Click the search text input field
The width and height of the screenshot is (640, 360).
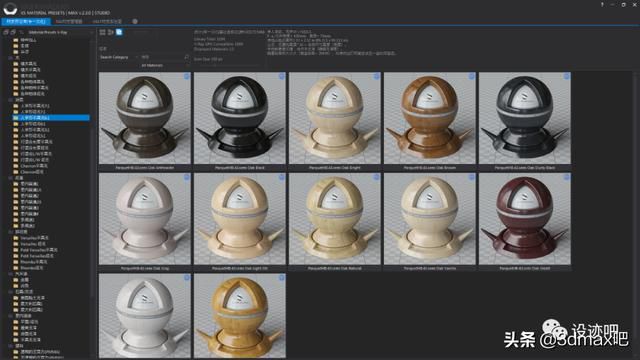coord(162,57)
